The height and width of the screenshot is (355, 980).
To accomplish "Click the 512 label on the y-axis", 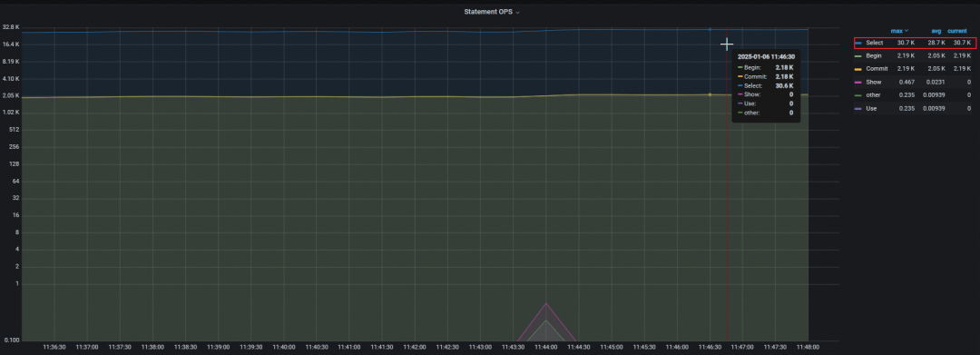I will click(15, 130).
